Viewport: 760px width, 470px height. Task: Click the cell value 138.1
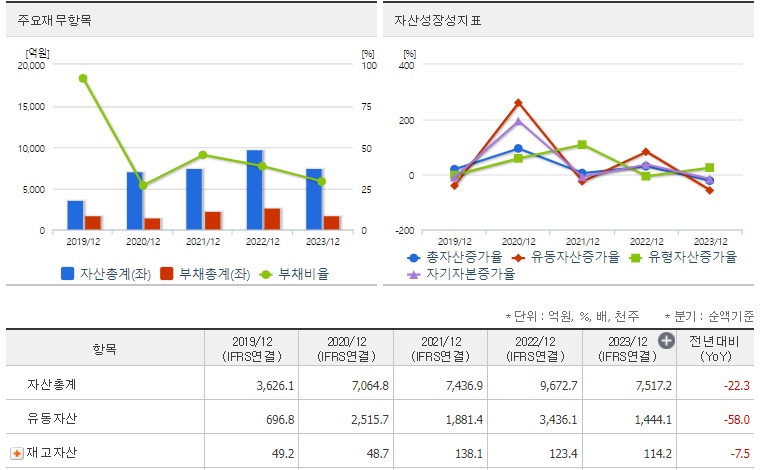click(469, 454)
